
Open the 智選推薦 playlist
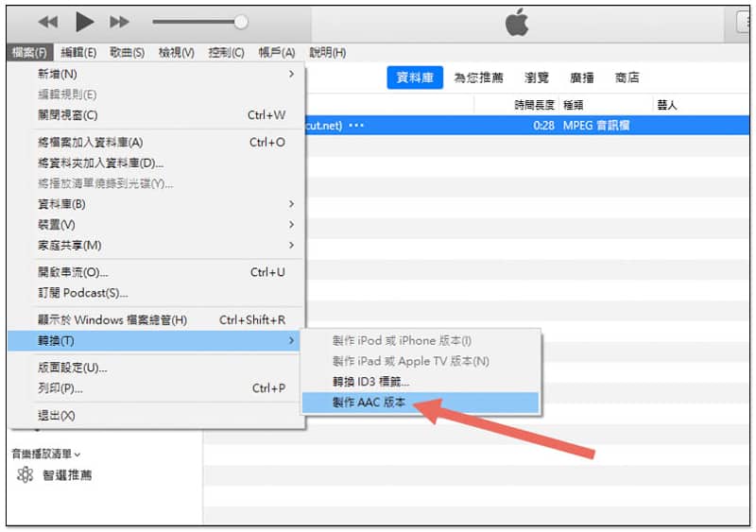67,475
